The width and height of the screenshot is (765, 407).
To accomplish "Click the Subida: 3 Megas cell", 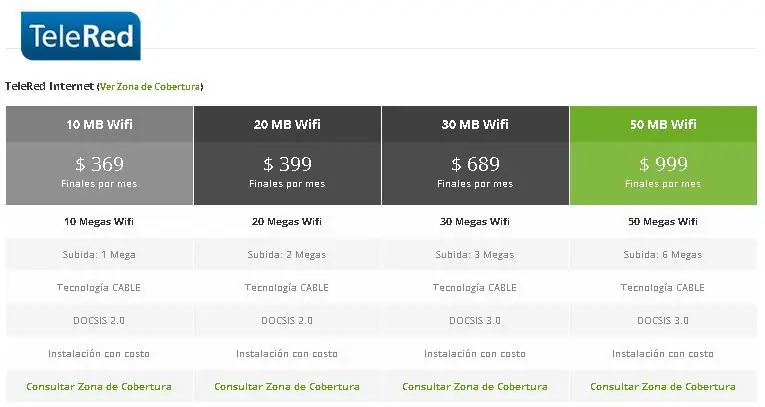I will coord(475,255).
